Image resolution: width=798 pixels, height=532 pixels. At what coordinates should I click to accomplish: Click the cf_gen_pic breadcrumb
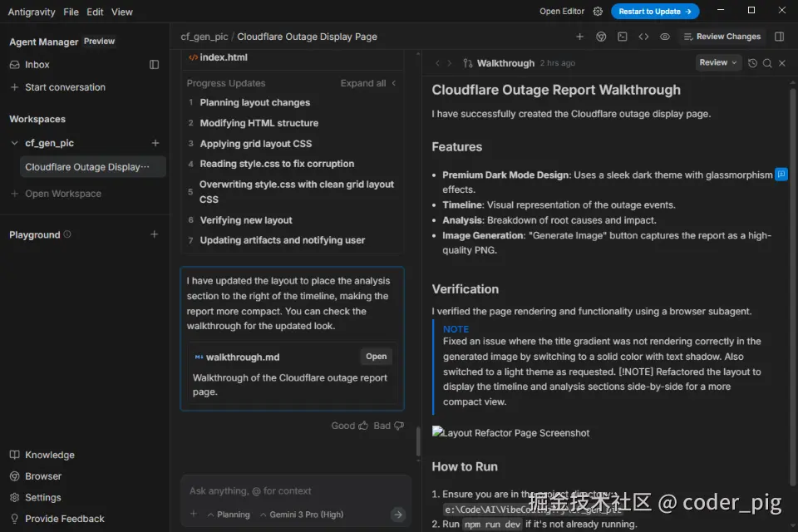[x=204, y=37]
